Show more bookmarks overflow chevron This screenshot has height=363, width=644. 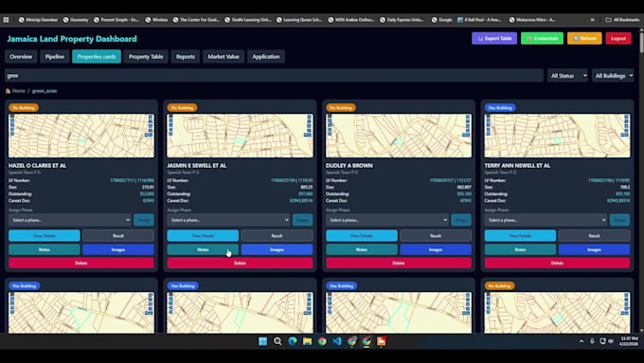pyautogui.click(x=592, y=19)
